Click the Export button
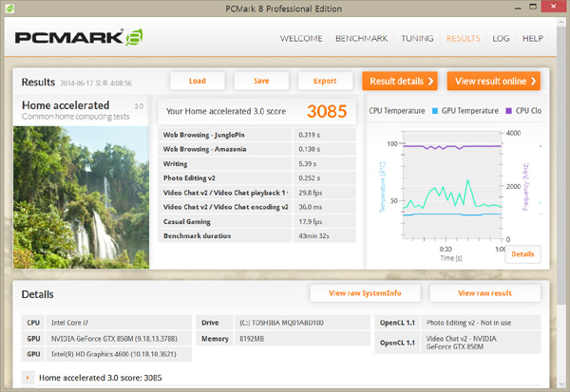 (x=325, y=81)
